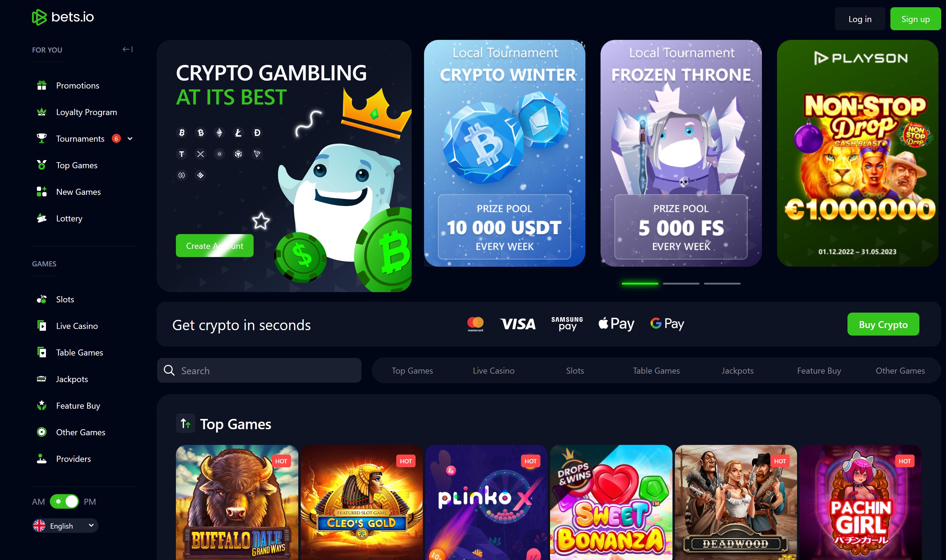Click the bets.io logo icon
Viewport: 946px width, 560px height.
coord(39,17)
